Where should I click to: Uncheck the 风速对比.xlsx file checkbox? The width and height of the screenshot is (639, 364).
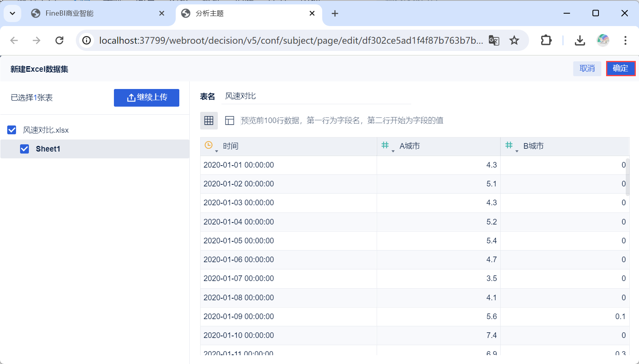tap(12, 130)
